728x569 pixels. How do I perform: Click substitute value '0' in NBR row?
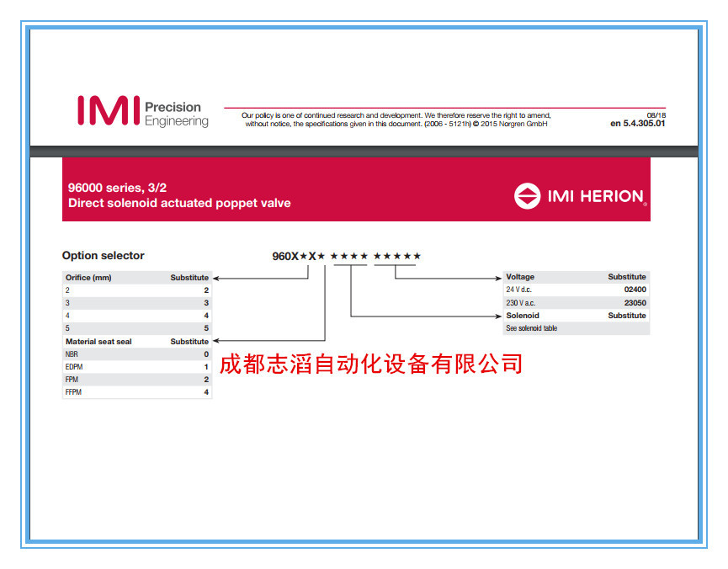coord(206,354)
